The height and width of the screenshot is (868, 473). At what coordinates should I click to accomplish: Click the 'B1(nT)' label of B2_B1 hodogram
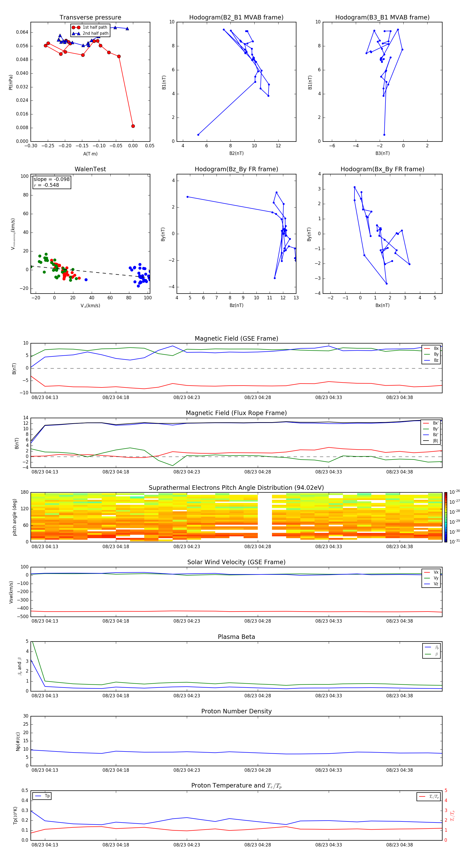[164, 82]
